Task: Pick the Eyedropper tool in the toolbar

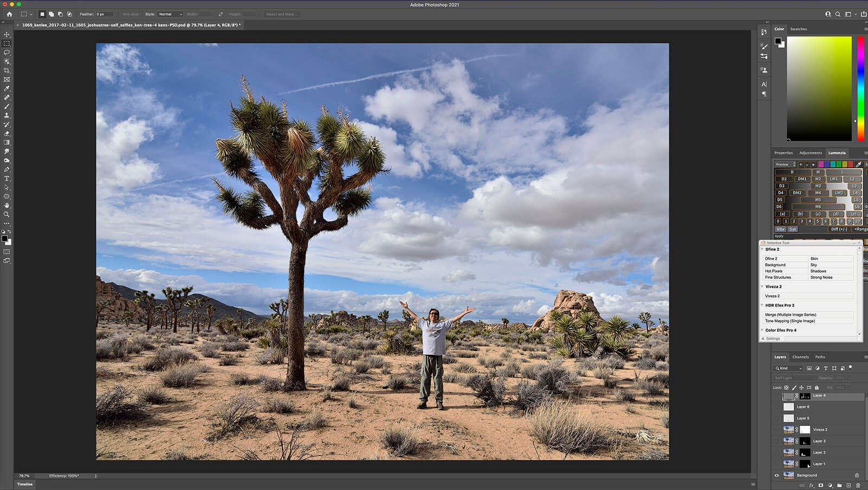Action: [x=7, y=88]
